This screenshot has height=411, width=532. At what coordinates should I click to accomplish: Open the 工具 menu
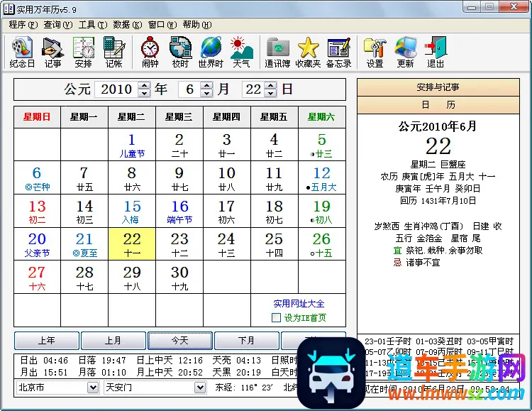click(x=92, y=24)
